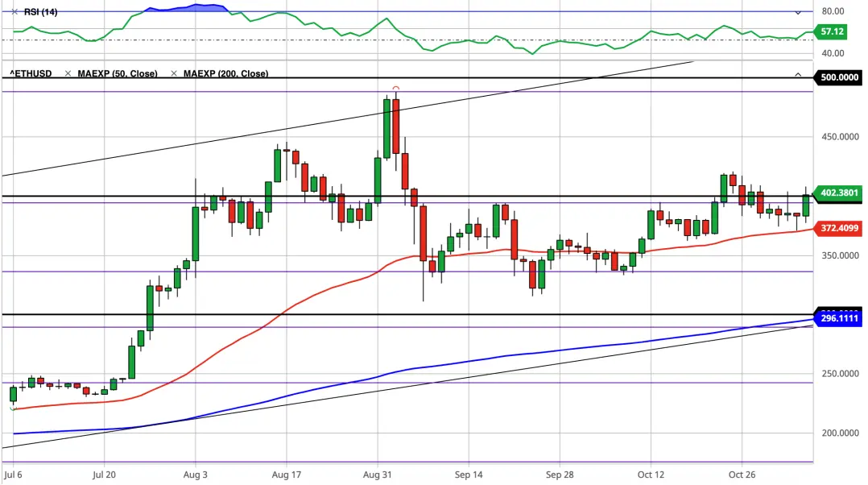Image resolution: width=868 pixels, height=485 pixels.
Task: Click the Aug 3 date label
Action: coord(195,475)
